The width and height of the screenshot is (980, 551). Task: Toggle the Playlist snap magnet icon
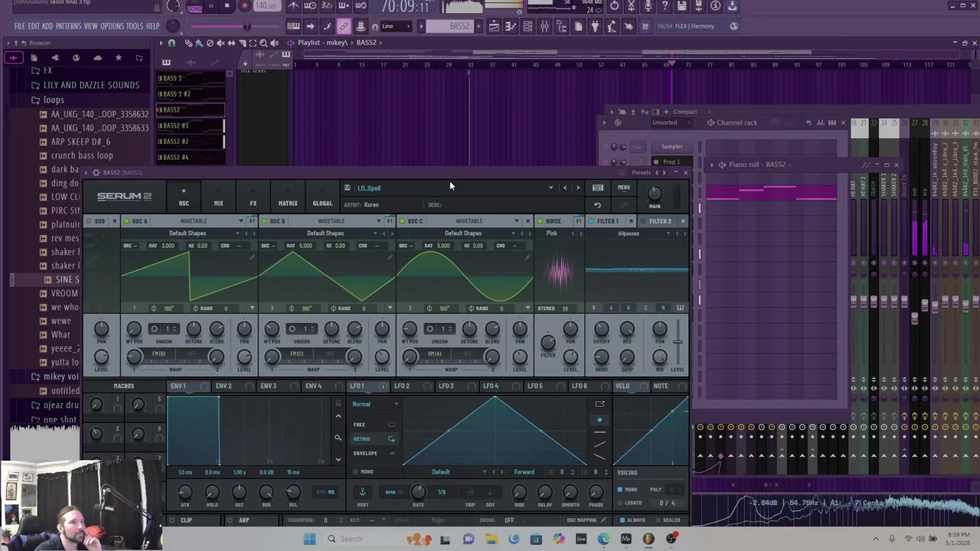click(x=171, y=43)
